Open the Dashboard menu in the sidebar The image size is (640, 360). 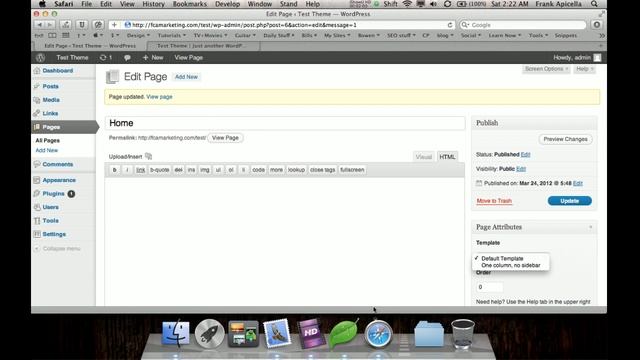coord(58,71)
